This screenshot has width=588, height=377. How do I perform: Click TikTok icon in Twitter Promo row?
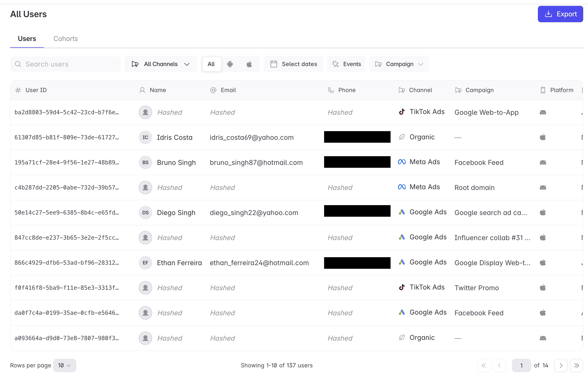pyautogui.click(x=402, y=287)
